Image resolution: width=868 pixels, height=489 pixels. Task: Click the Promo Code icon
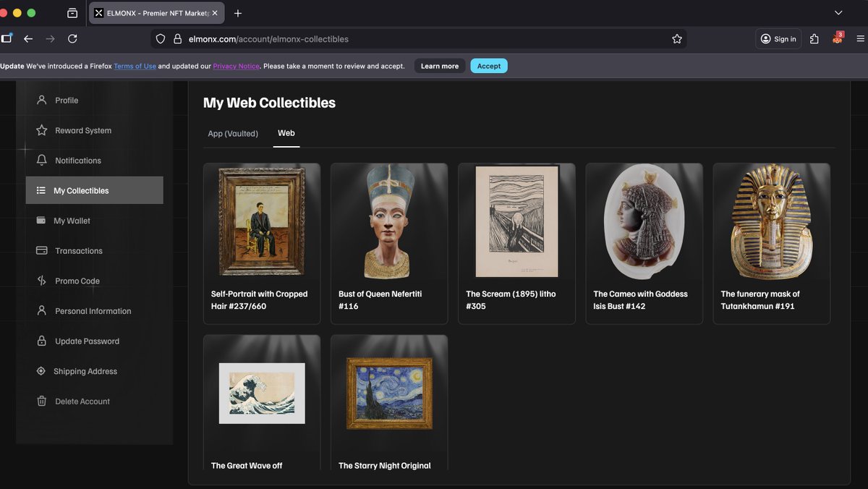point(41,281)
